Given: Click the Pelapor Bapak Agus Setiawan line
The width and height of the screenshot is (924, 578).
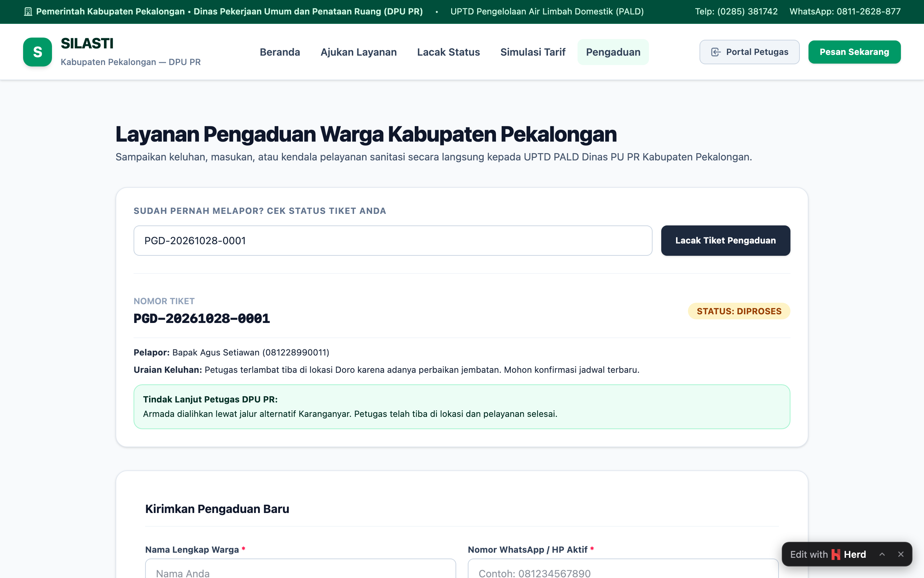Looking at the screenshot, I should pos(231,353).
